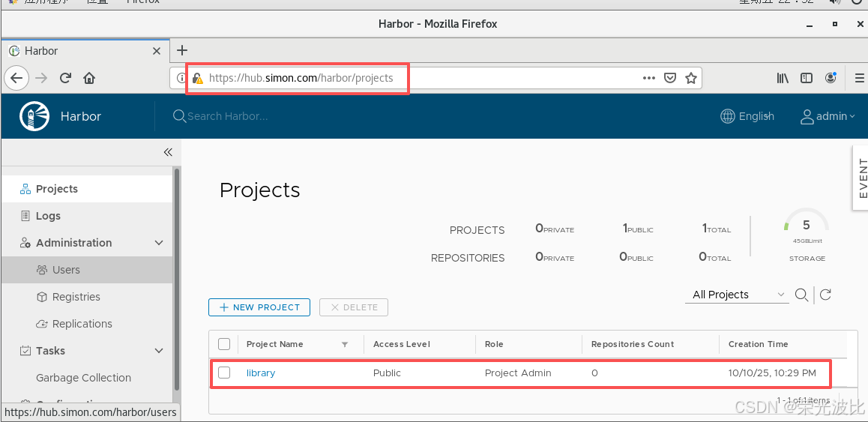
Task: Open the Firefox Library icon
Action: [x=783, y=78]
